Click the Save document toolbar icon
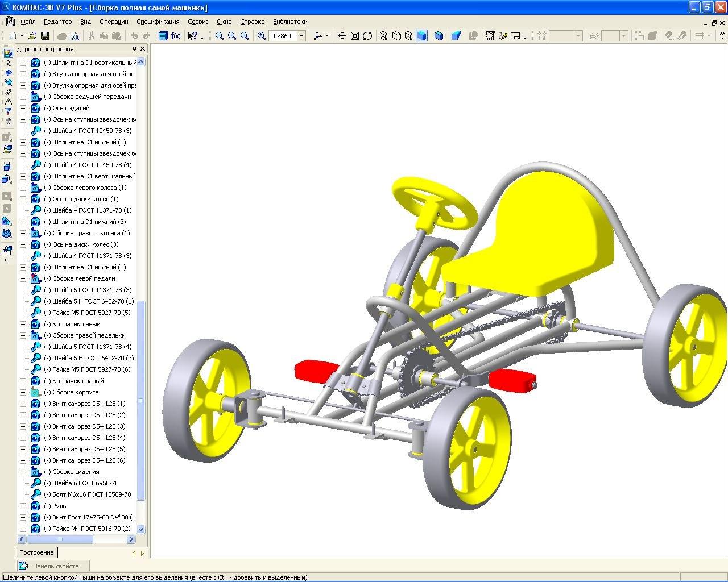 click(x=45, y=36)
